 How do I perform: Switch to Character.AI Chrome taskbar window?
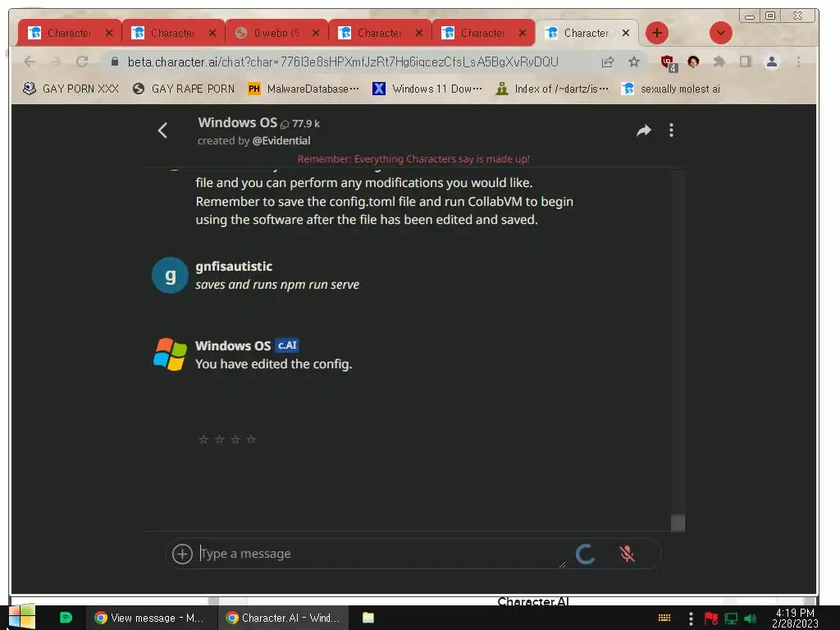(x=283, y=618)
